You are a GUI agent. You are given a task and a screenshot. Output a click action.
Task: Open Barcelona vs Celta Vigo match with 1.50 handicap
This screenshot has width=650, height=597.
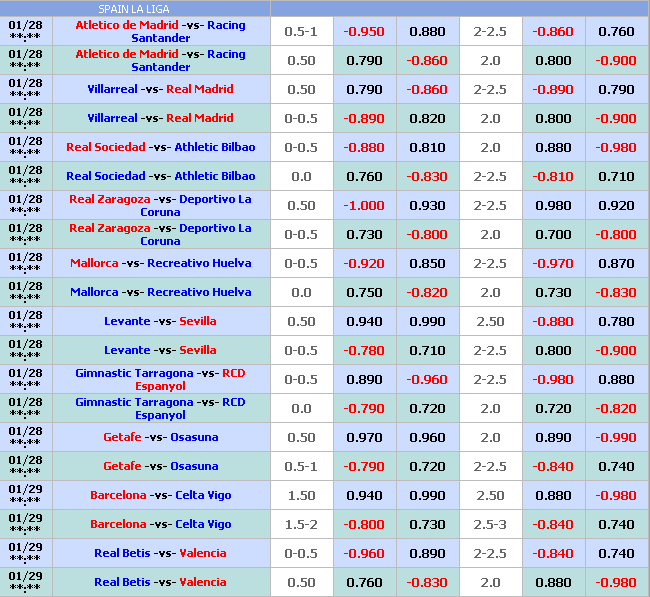(x=160, y=495)
